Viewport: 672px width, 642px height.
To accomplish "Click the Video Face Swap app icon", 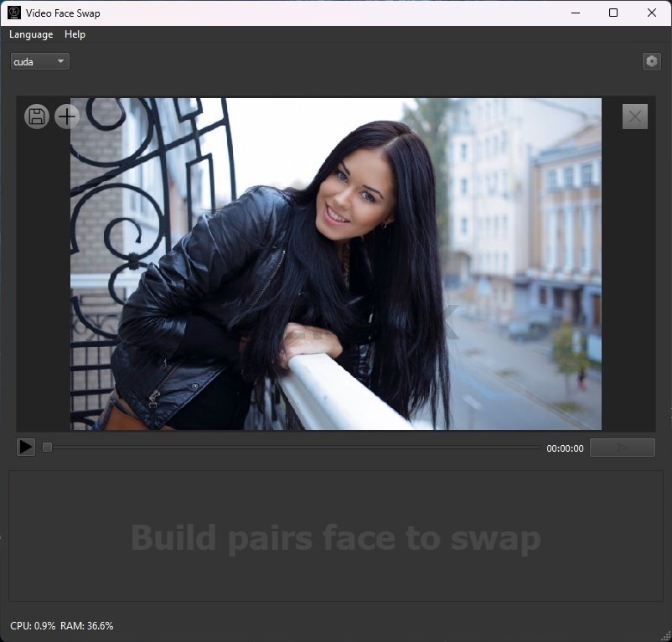I will pyautogui.click(x=14, y=13).
